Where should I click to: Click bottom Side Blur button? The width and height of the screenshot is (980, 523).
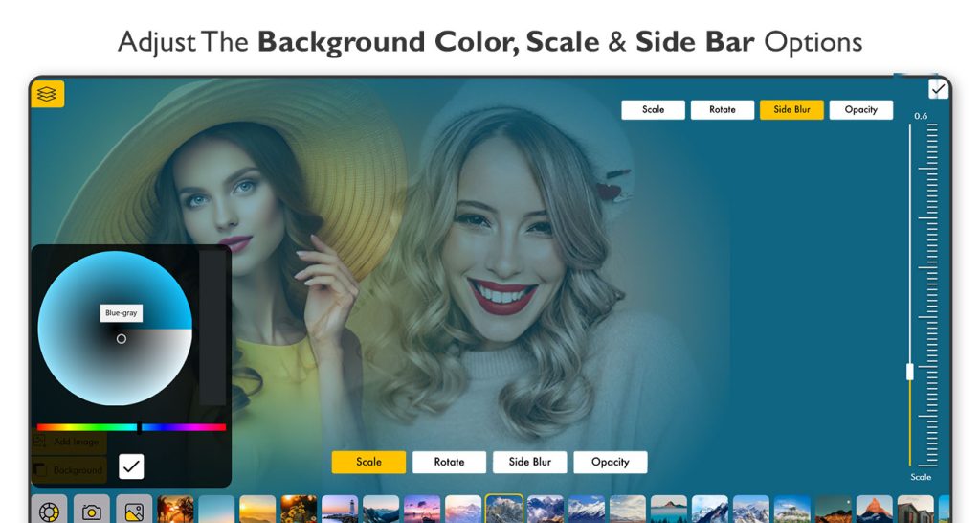[530, 462]
